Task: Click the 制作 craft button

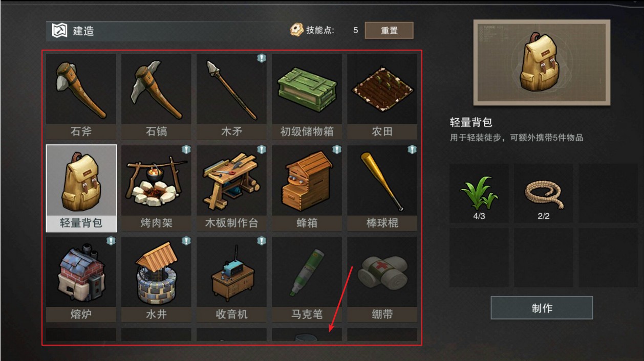Action: coord(542,308)
